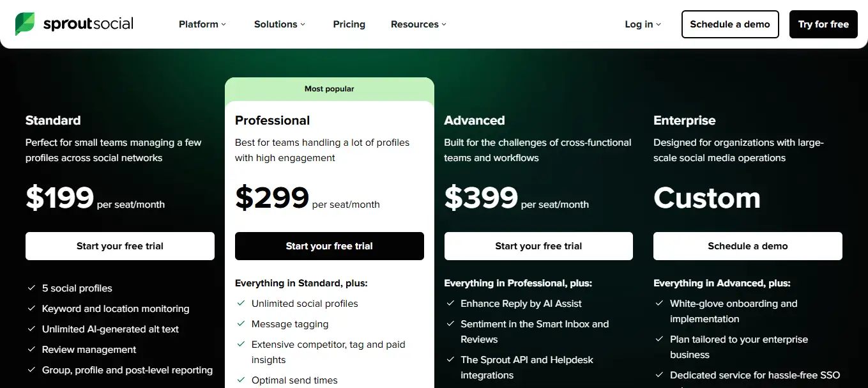Click the Sprout Social leaf logo

(x=26, y=24)
